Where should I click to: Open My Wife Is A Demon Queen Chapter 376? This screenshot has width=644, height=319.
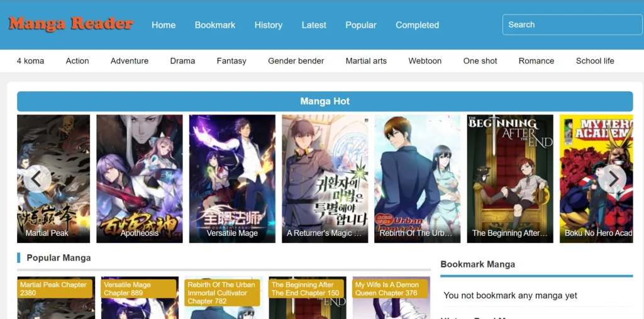pyautogui.click(x=390, y=289)
